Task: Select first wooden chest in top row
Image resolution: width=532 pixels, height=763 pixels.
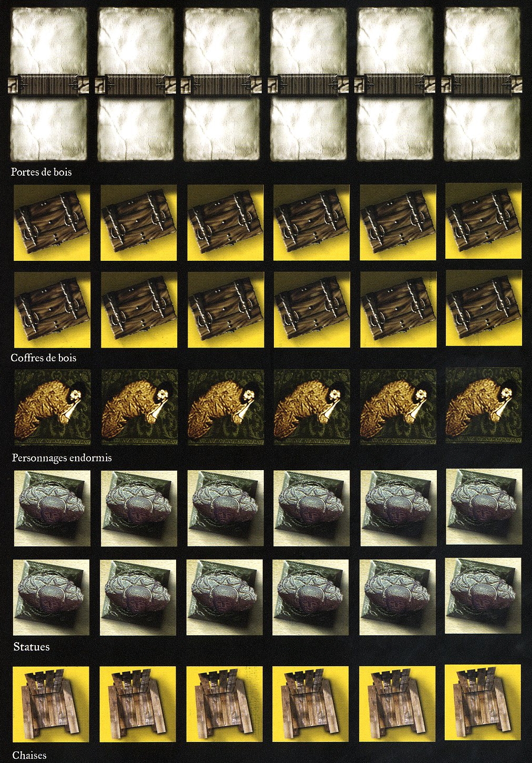Action: (x=50, y=221)
